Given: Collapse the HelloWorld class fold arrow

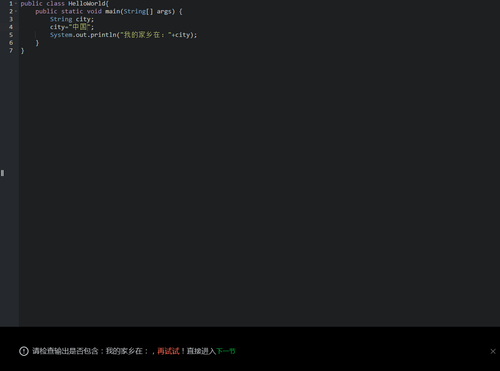Looking at the screenshot, I should tap(16, 4).
